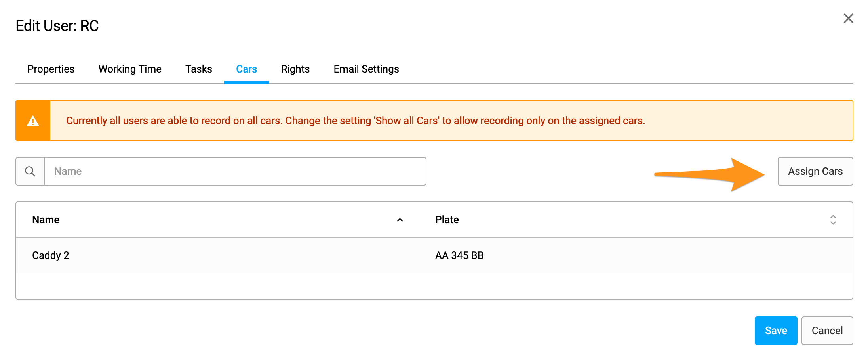Click the orange warning triangle icon
This screenshot has width=868, height=360.
33,121
